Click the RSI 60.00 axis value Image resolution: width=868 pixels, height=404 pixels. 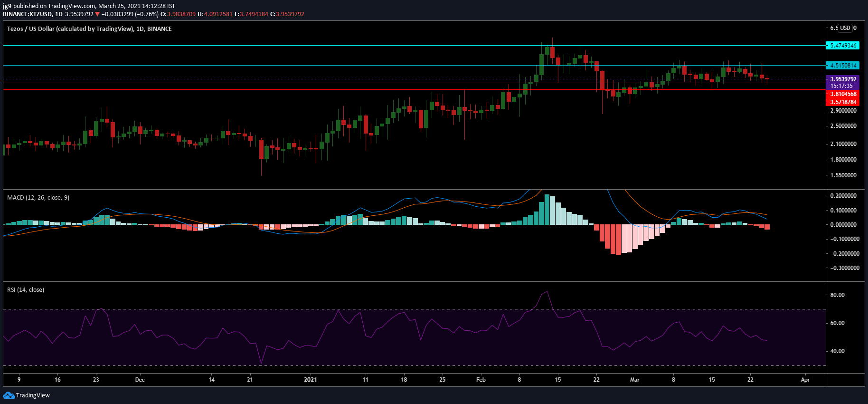coord(837,323)
